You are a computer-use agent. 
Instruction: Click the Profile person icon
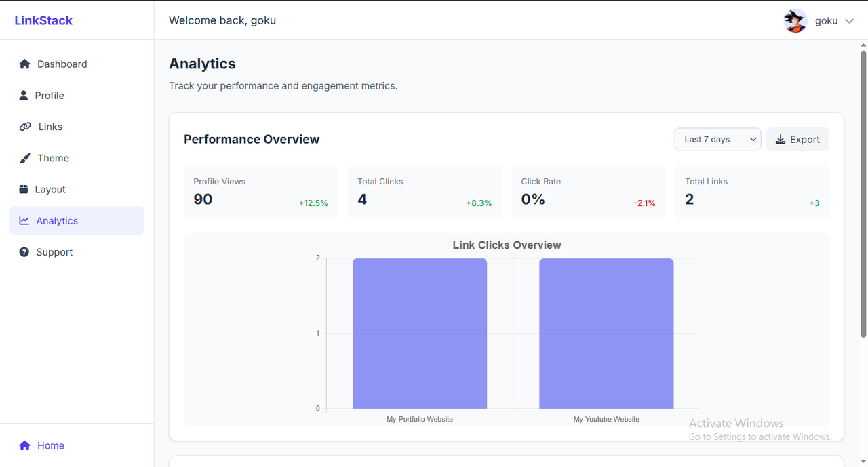pos(24,96)
